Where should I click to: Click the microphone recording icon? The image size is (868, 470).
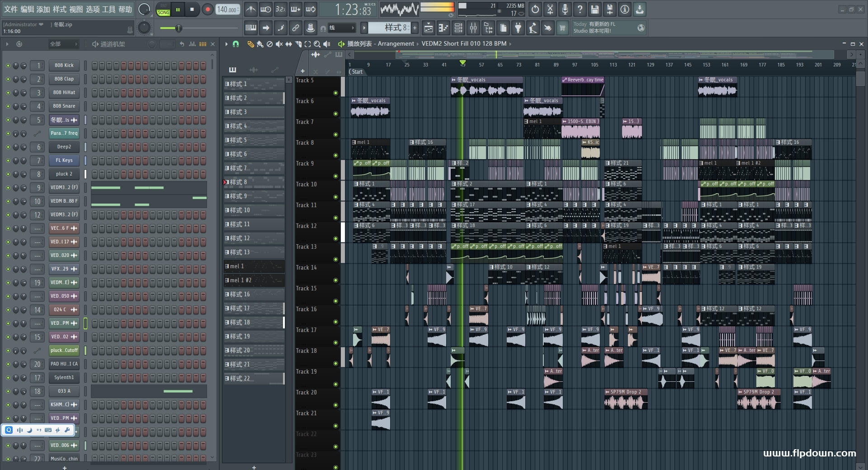point(565,9)
